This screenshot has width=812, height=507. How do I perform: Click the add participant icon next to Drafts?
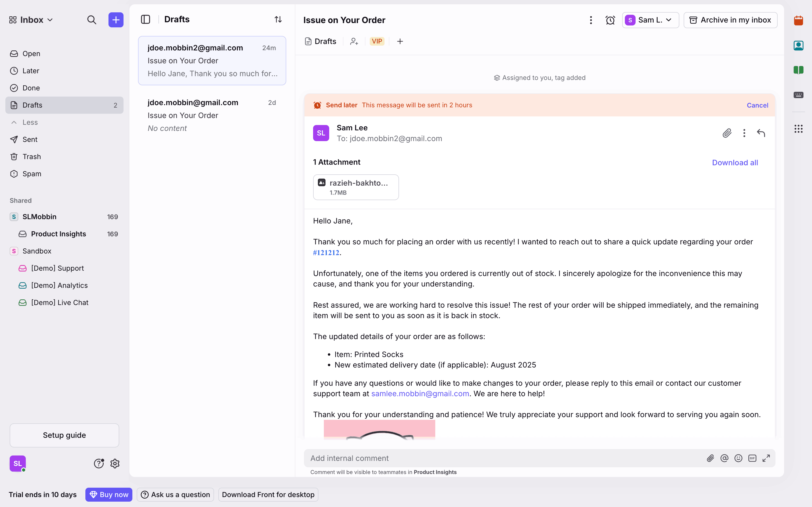(354, 41)
